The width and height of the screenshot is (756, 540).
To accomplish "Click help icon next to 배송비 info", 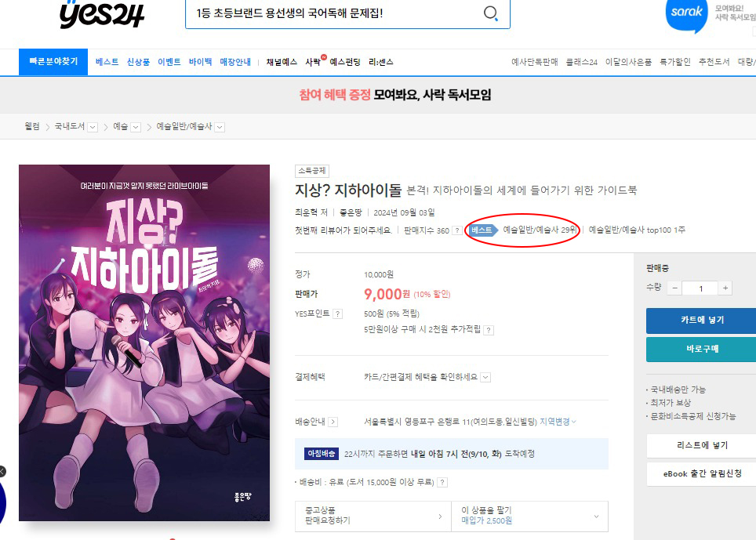I will [442, 482].
